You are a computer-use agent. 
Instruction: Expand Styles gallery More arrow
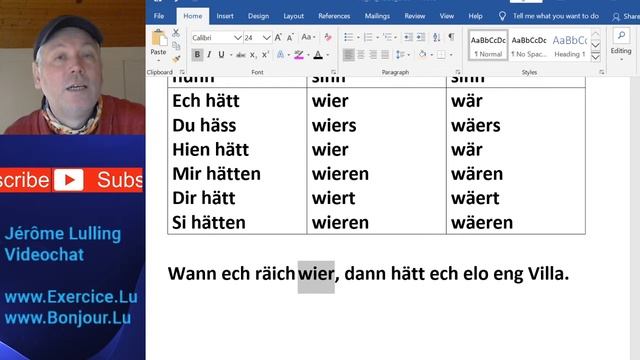(x=596, y=57)
